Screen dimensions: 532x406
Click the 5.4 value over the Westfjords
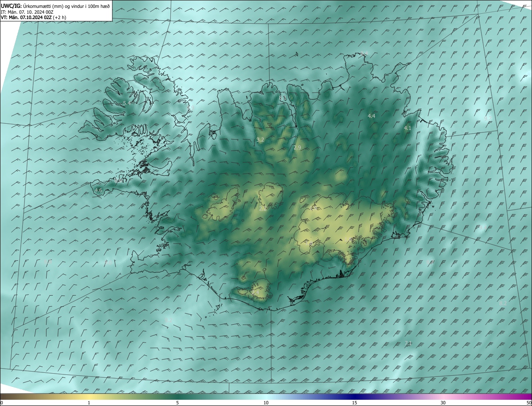[x=127, y=103]
